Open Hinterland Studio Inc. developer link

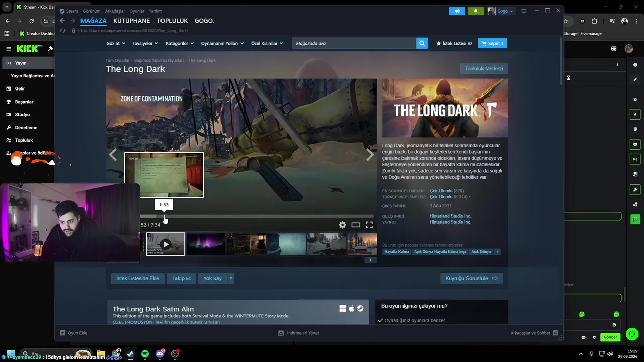click(450, 216)
